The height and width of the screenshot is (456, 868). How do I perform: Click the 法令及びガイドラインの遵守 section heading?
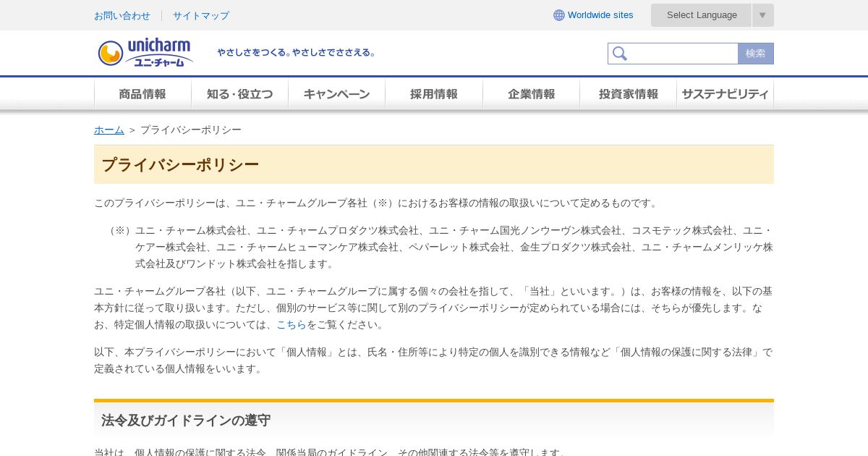186,421
